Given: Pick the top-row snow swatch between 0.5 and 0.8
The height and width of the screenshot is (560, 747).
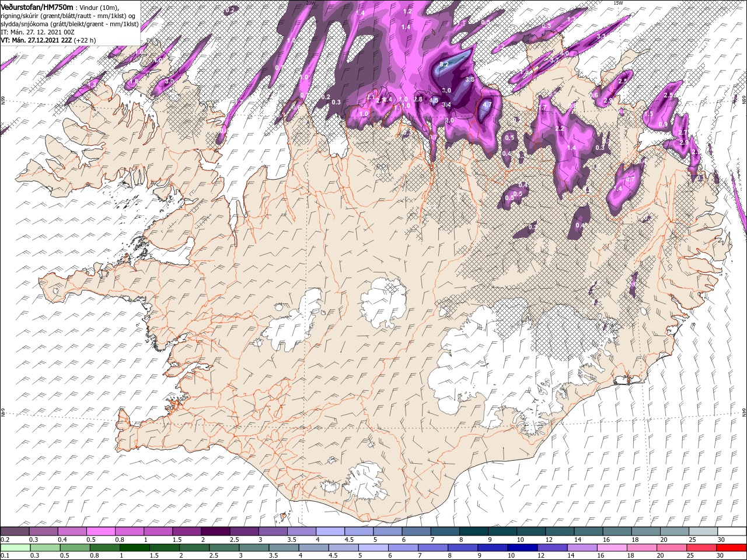Looking at the screenshot, I should click(x=101, y=531).
